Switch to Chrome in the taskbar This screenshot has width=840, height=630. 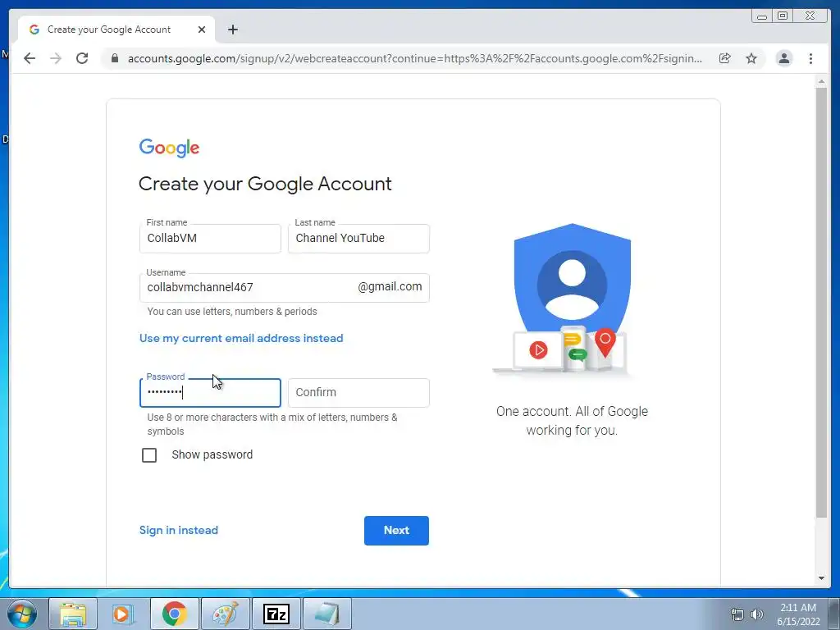[x=175, y=614]
